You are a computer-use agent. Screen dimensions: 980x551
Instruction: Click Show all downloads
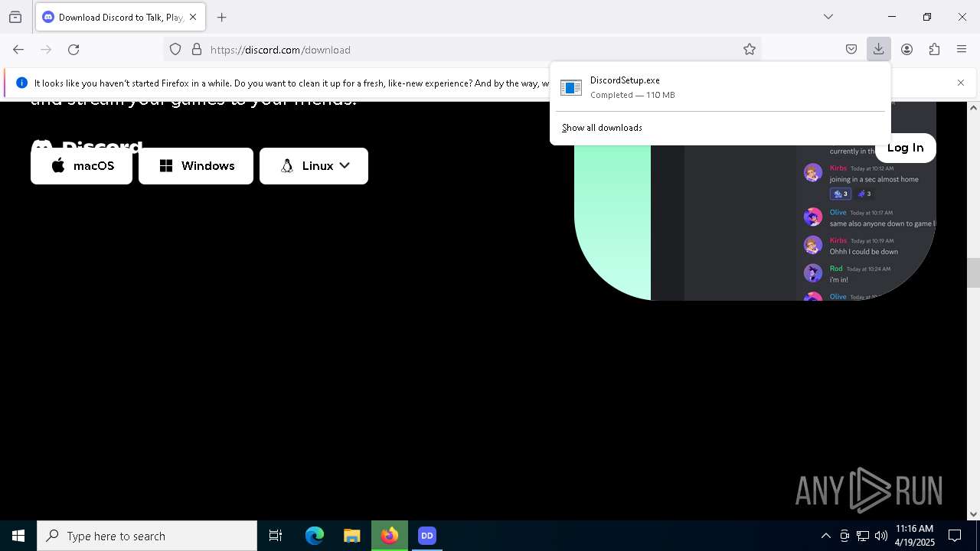pos(602,128)
